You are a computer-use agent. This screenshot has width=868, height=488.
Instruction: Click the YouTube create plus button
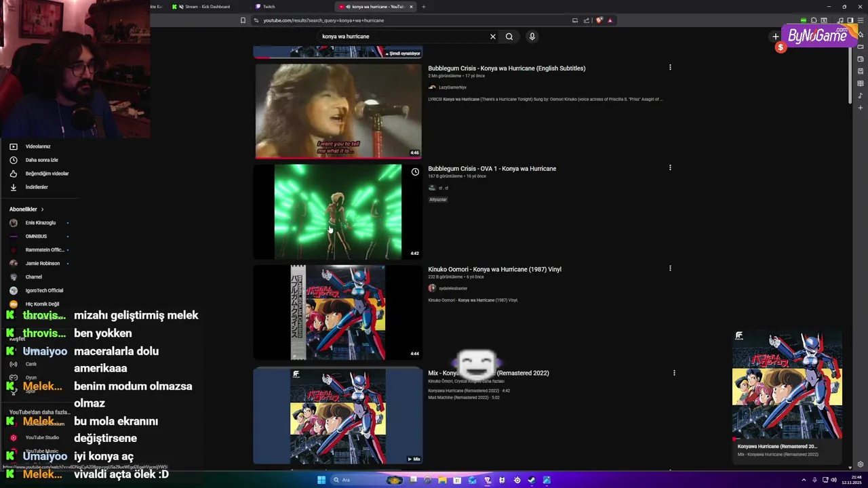click(x=776, y=37)
